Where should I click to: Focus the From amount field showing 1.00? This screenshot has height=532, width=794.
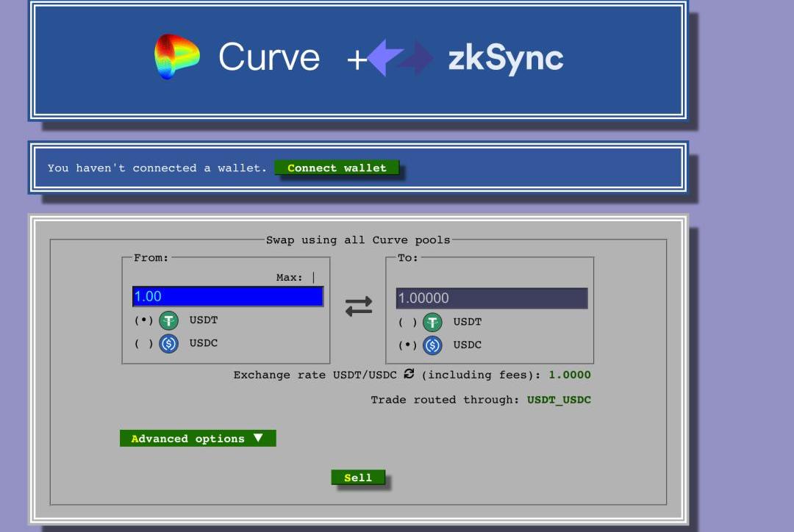pyautogui.click(x=228, y=296)
